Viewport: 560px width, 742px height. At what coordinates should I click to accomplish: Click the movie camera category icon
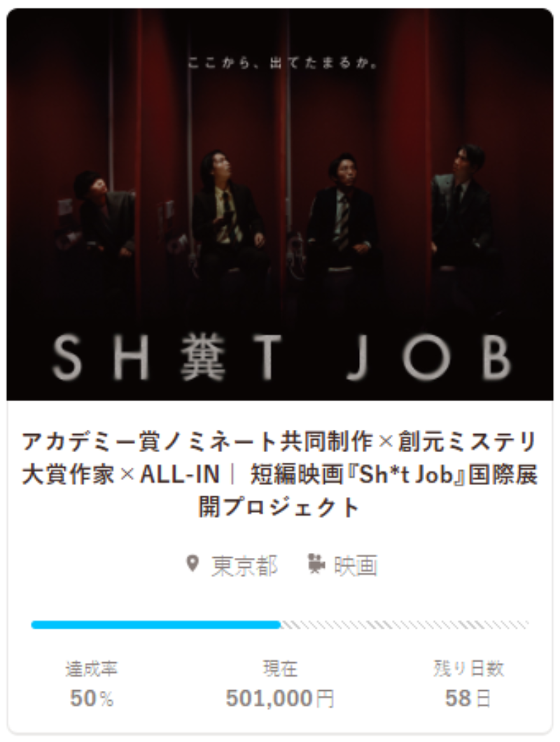pyautogui.click(x=316, y=563)
